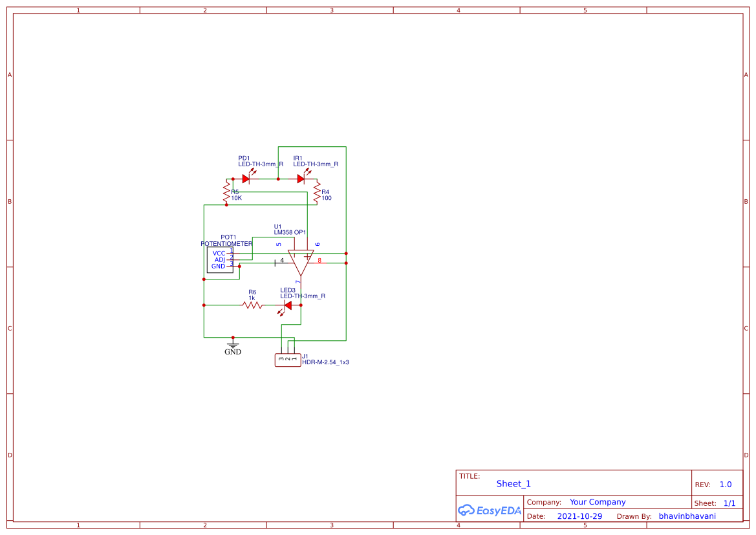
Task: Click the 1k value label of R6
Action: coord(252,298)
